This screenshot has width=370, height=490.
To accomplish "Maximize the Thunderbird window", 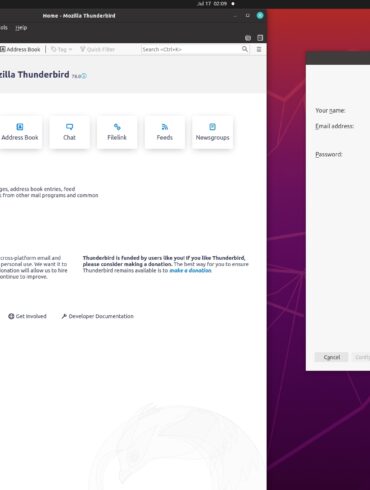I will pyautogui.click(x=248, y=15).
